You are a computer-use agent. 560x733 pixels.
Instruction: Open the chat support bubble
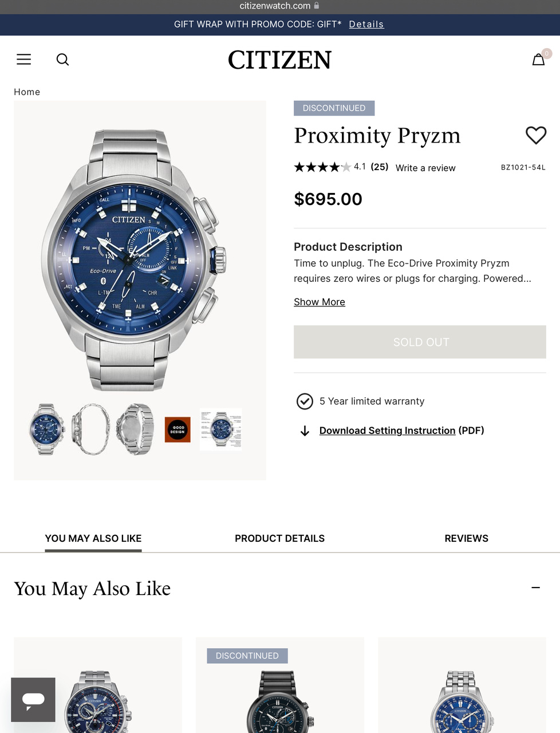click(x=33, y=699)
